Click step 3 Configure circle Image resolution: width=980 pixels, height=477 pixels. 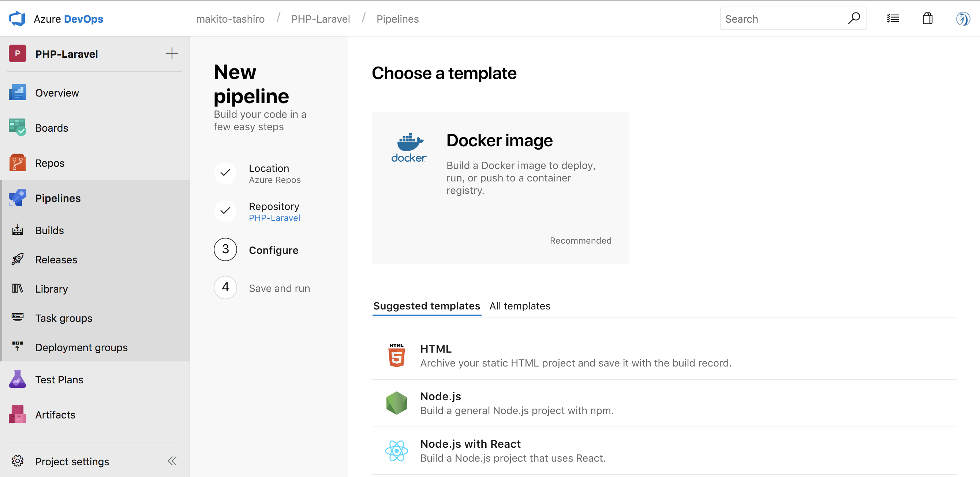point(225,249)
